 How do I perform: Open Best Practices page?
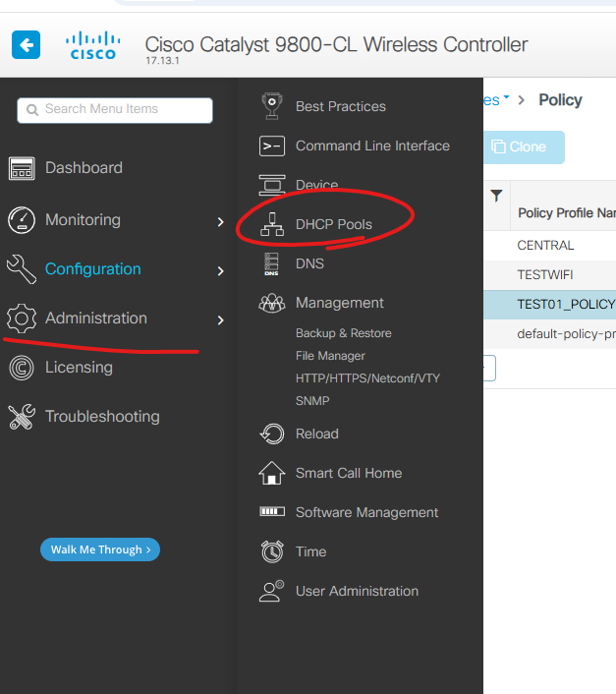click(341, 107)
